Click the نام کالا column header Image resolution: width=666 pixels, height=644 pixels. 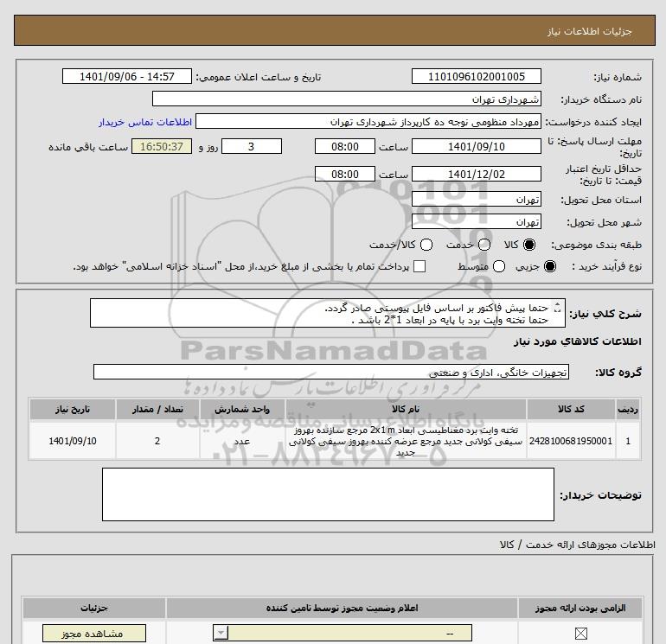click(406, 409)
